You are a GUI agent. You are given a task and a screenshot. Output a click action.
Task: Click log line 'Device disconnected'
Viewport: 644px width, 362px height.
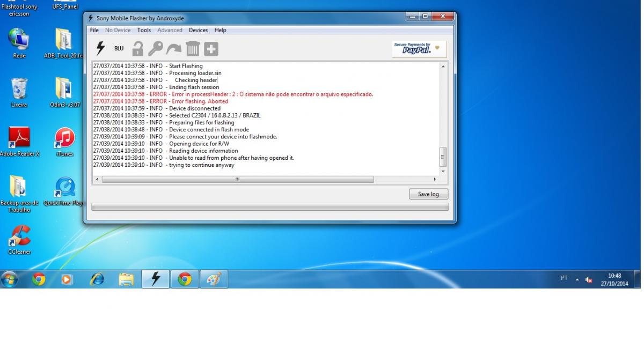pos(157,108)
